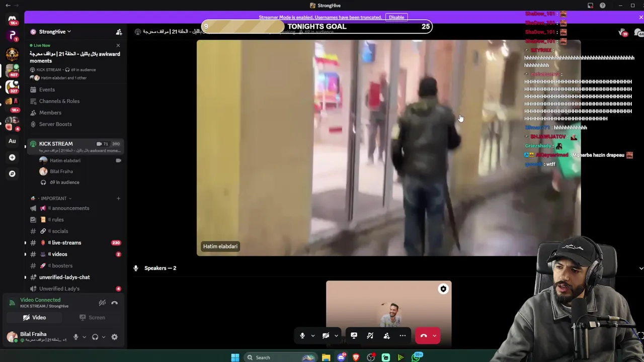Open output device options arrow in user panel

click(x=104, y=337)
